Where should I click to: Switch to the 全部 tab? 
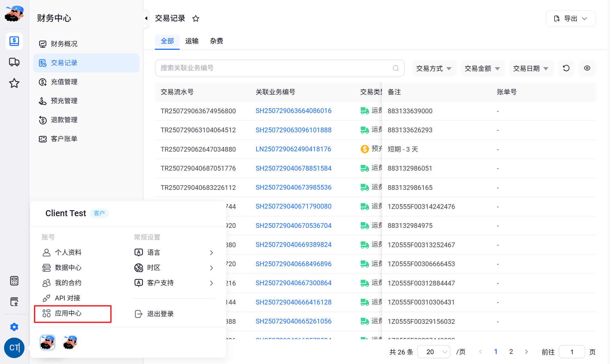tap(167, 41)
